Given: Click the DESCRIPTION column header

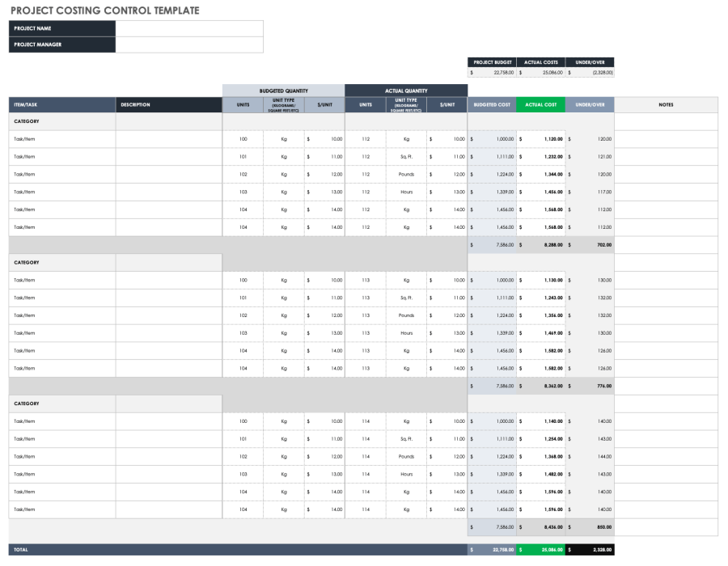Looking at the screenshot, I should tap(167, 104).
